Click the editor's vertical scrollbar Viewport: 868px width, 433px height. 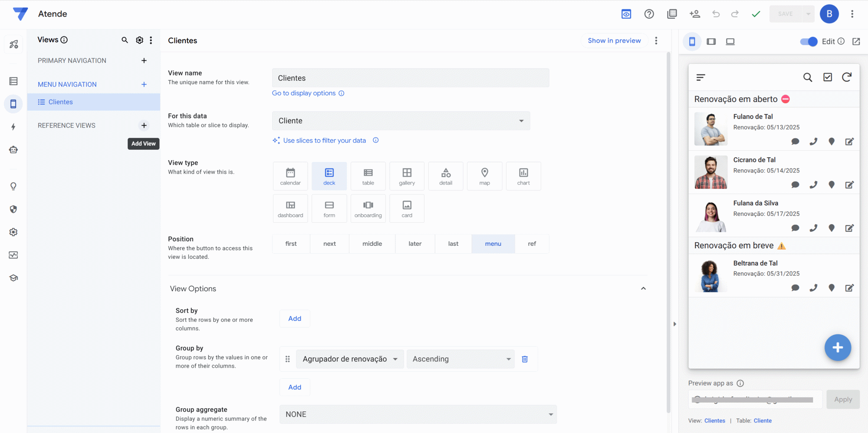pyautogui.click(x=668, y=217)
